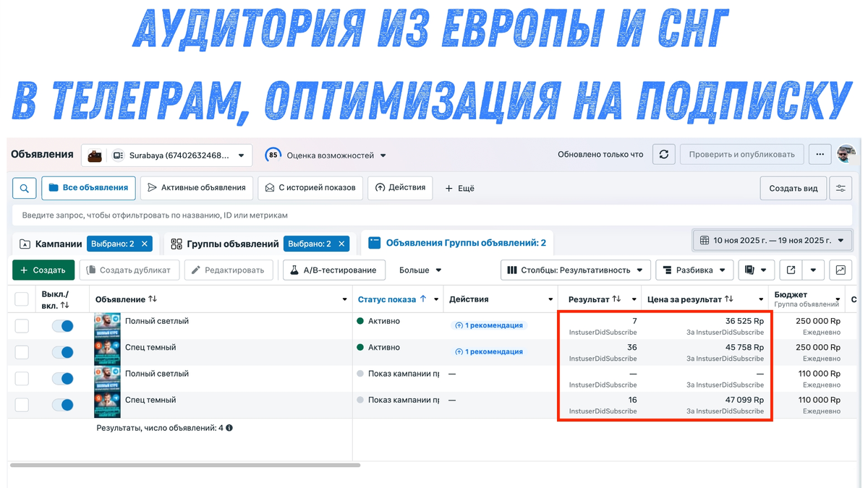Sort by Цена за результат arrows
This screenshot has width=868, height=488.
coord(728,299)
